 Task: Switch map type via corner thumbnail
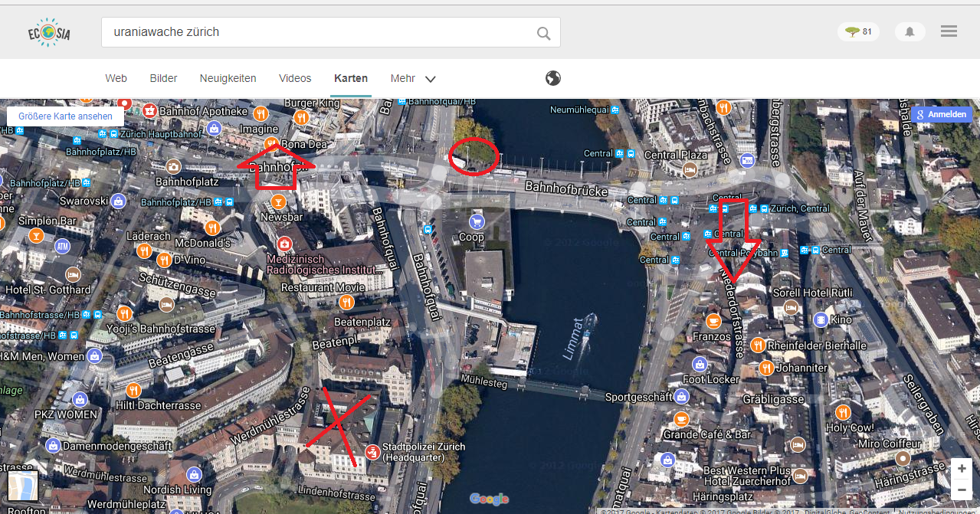click(22, 486)
